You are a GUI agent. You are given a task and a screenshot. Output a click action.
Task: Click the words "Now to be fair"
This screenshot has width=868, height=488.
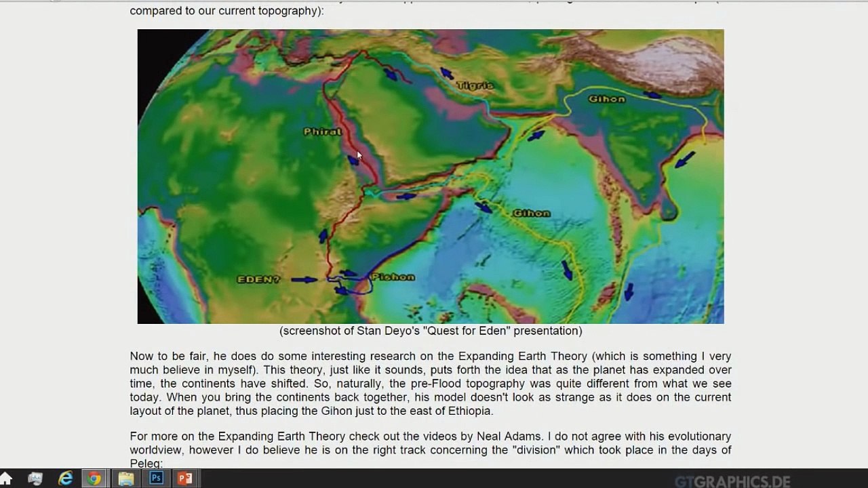[167, 357]
